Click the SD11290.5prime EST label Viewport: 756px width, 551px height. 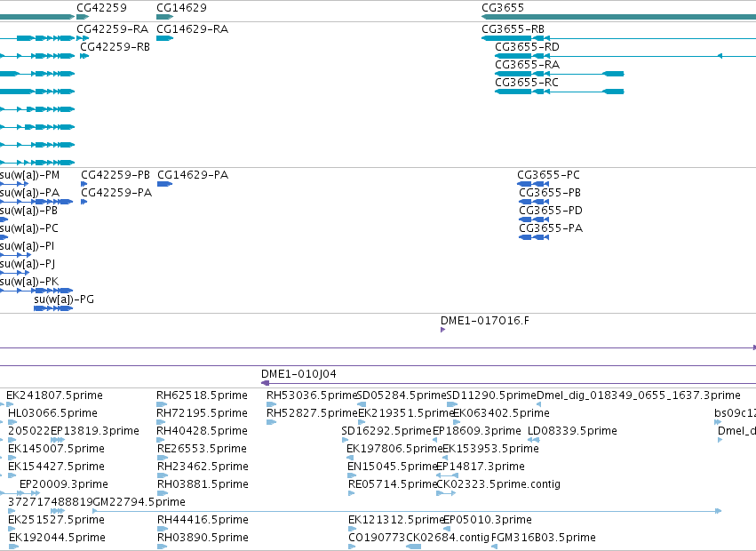click(491, 395)
